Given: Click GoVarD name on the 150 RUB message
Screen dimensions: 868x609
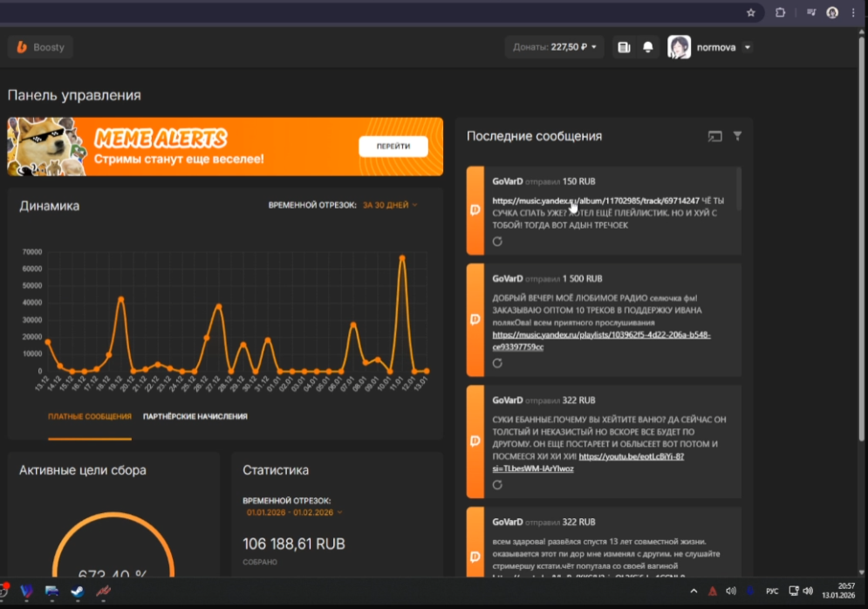Looking at the screenshot, I should click(x=507, y=181).
